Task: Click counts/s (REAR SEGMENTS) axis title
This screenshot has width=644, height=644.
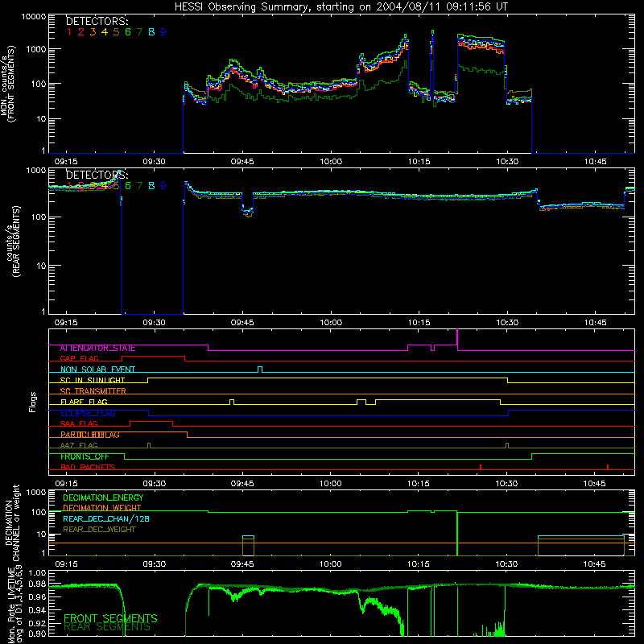Action: [12, 242]
